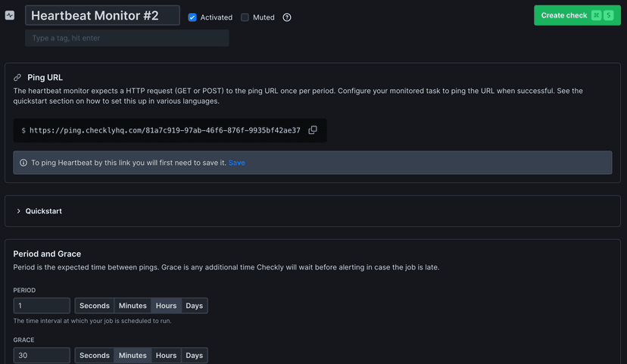Enable the Muted checkbox
This screenshot has height=364, width=627.
click(245, 17)
